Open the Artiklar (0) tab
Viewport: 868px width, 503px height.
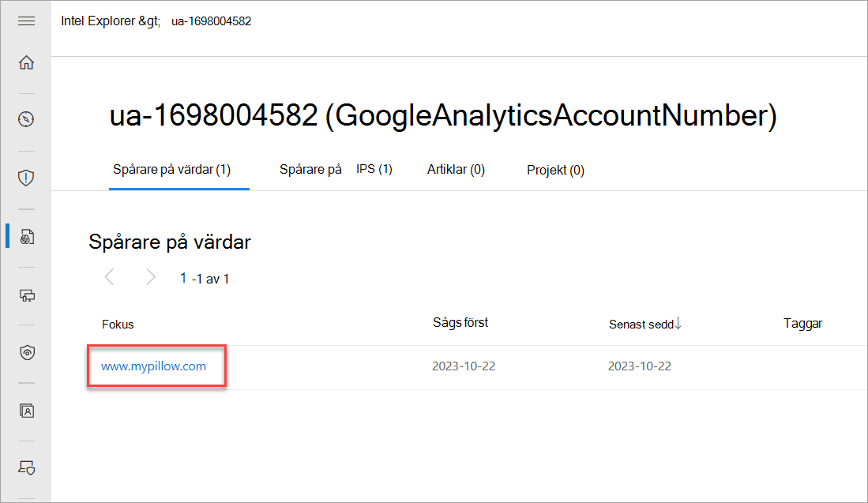[457, 169]
